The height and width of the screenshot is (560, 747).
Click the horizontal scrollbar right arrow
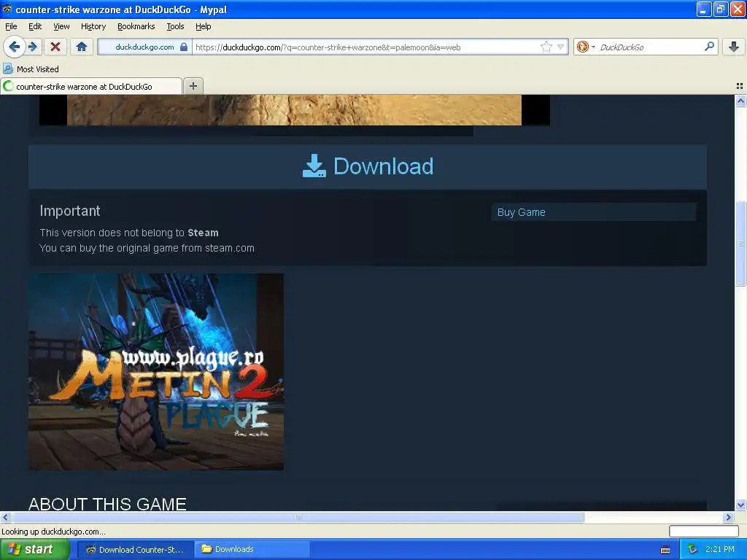pyautogui.click(x=729, y=517)
